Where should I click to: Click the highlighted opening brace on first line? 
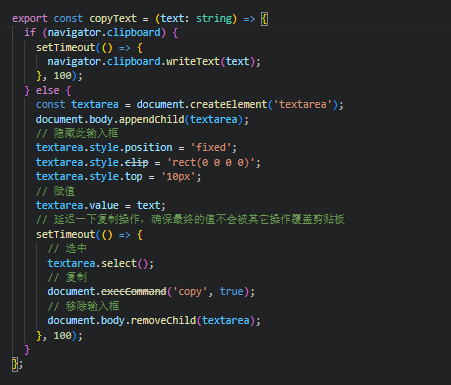tap(264, 19)
